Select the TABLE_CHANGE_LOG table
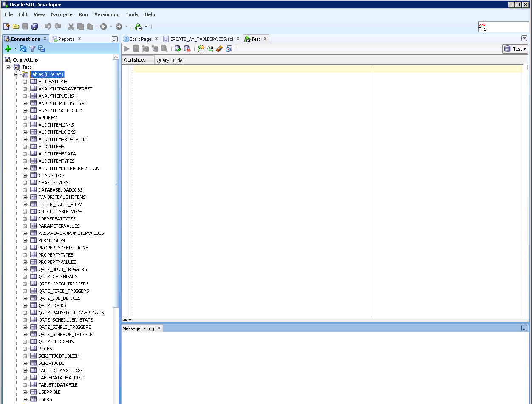 pyautogui.click(x=60, y=370)
